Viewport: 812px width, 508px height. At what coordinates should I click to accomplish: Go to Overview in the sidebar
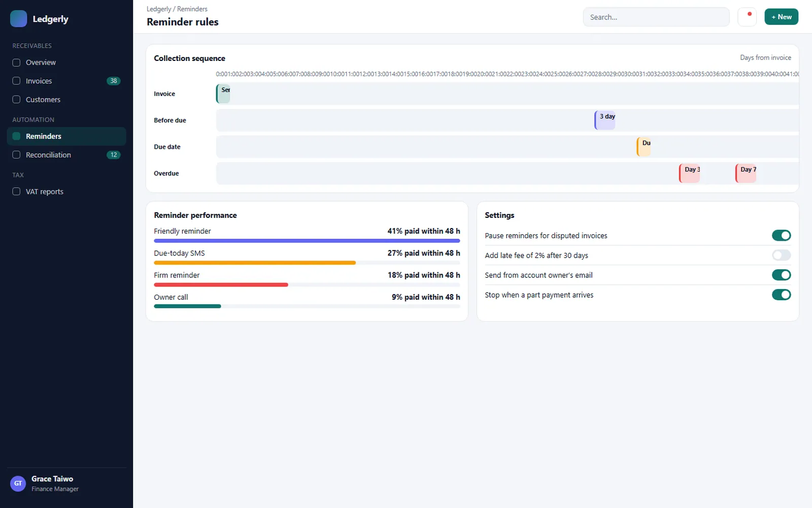(66, 62)
